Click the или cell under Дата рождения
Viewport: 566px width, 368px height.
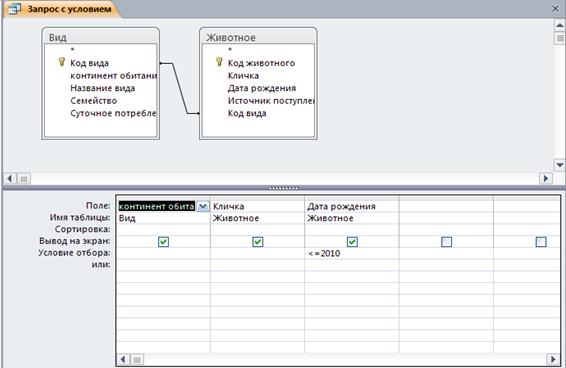coord(352,265)
